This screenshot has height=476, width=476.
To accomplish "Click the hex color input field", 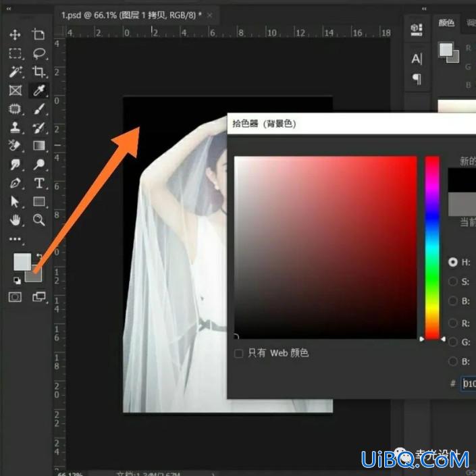I will click(x=469, y=384).
